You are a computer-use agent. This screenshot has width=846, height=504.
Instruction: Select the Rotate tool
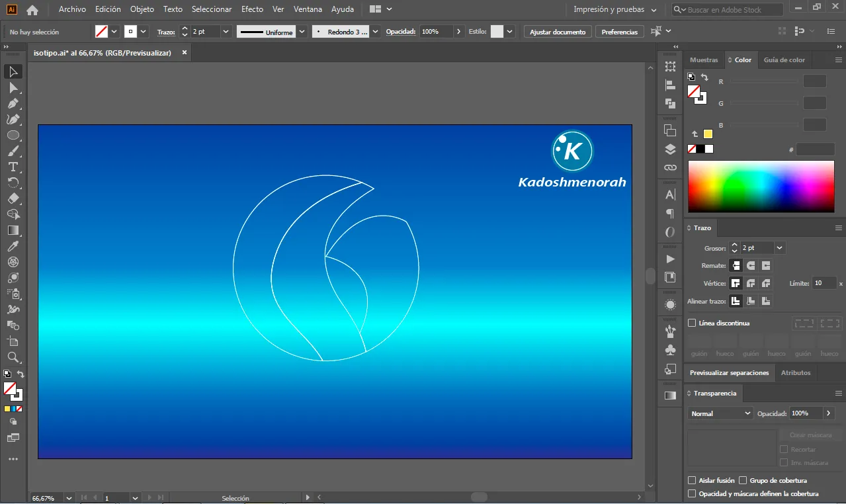coord(13,183)
